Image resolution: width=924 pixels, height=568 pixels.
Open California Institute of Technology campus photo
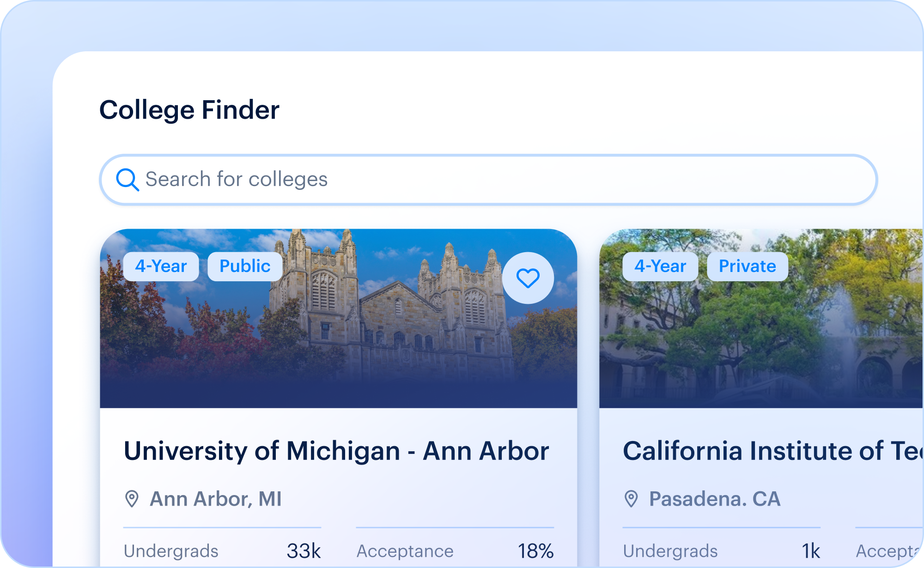pos(761,319)
